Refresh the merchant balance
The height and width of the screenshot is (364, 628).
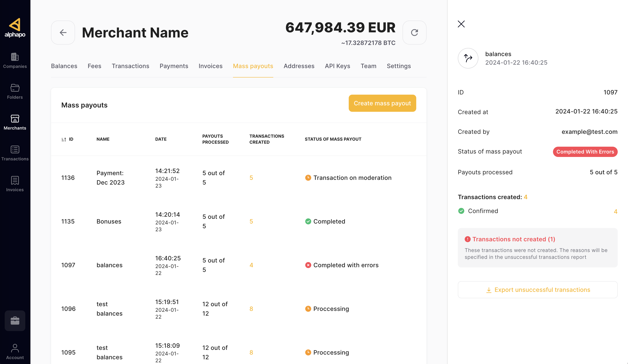tap(415, 32)
